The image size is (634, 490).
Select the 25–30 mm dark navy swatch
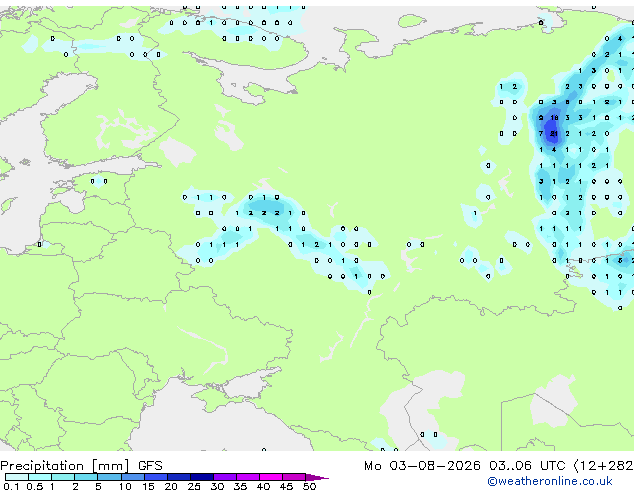click(x=202, y=477)
